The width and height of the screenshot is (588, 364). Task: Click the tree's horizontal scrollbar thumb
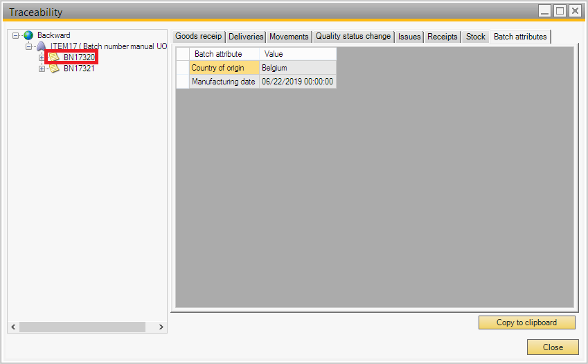point(82,327)
